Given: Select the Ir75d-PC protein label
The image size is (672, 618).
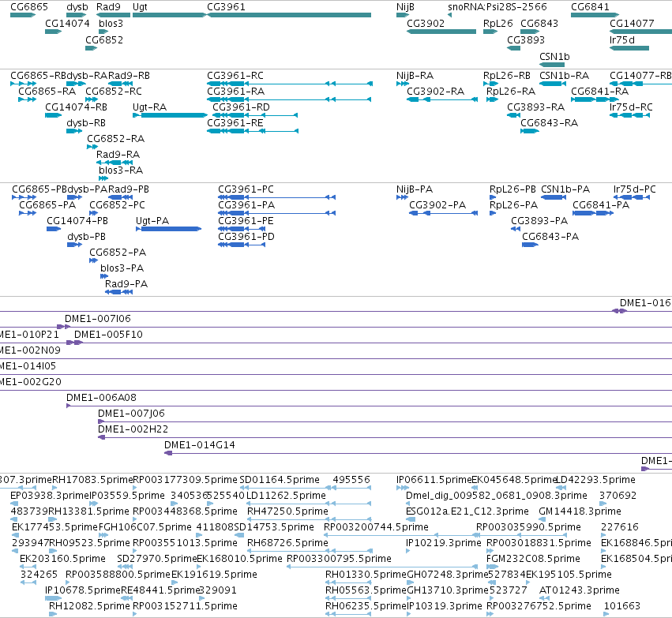Looking at the screenshot, I should pyautogui.click(x=634, y=189).
